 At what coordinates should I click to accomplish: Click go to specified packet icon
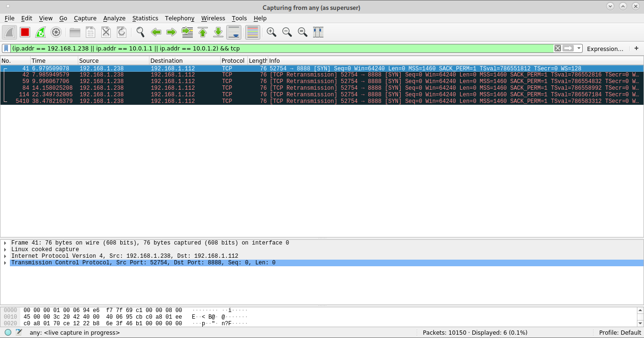[187, 32]
